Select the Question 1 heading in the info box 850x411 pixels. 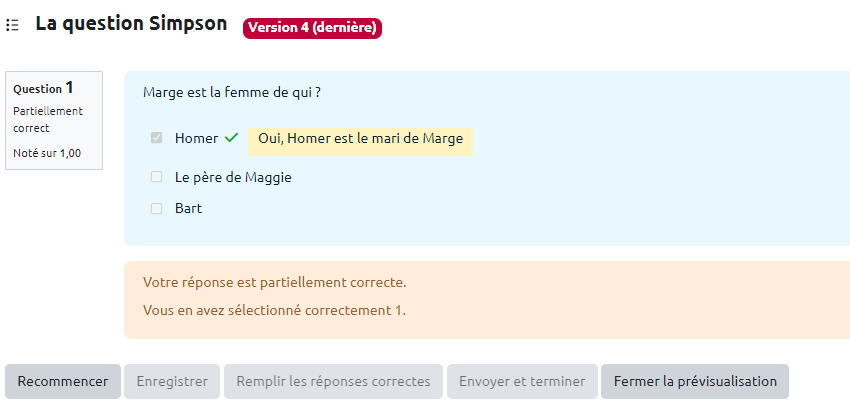[x=43, y=88]
